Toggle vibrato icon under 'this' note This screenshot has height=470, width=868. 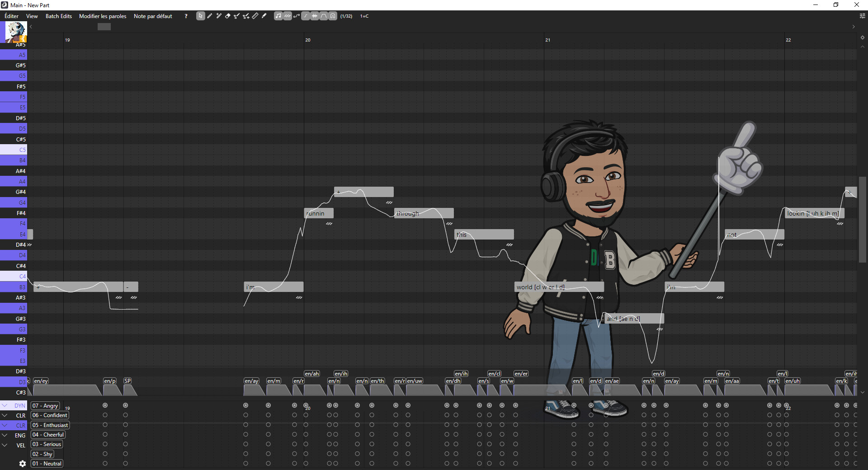click(509, 245)
